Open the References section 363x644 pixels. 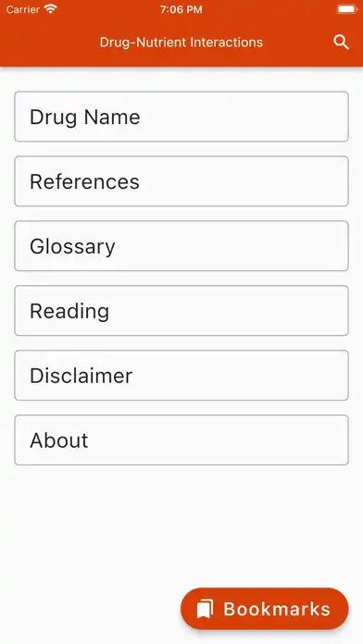181,181
